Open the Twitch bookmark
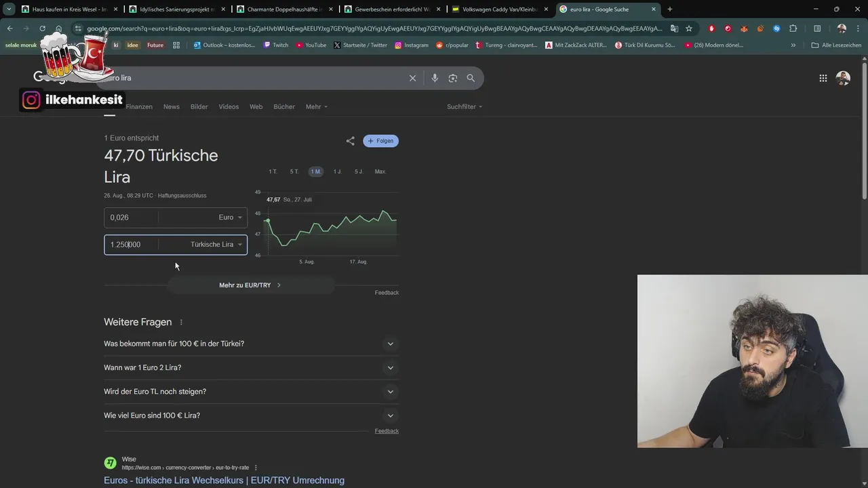 [275, 45]
